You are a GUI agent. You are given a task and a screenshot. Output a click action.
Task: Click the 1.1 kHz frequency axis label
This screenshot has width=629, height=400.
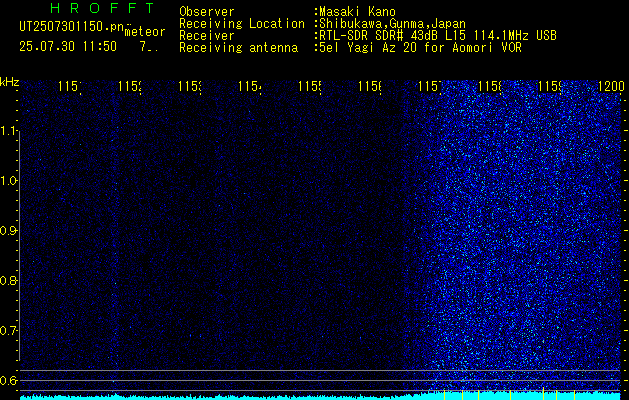coord(8,131)
